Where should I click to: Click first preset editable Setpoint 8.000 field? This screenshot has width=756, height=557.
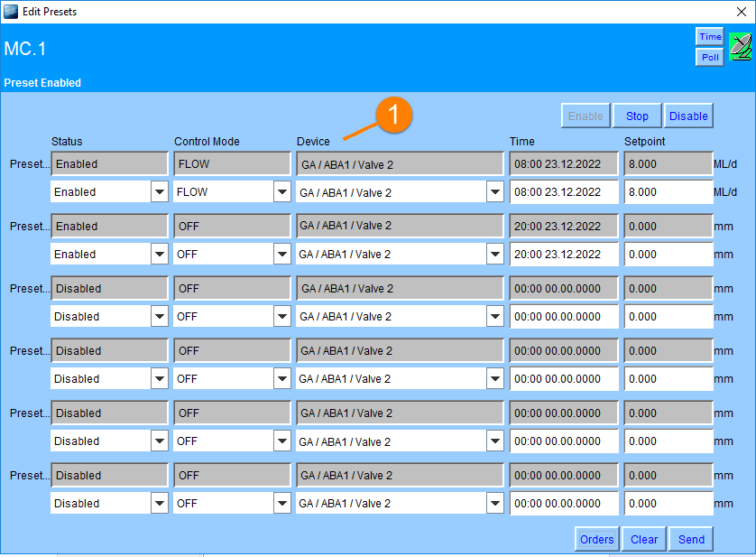pyautogui.click(x=668, y=192)
